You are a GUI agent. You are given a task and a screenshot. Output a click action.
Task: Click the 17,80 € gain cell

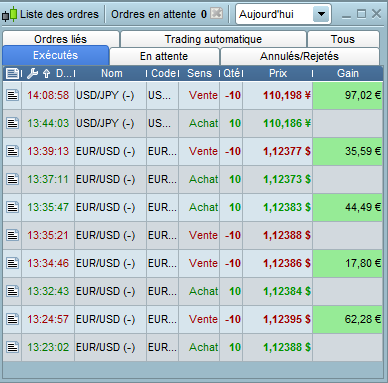pyautogui.click(x=347, y=263)
